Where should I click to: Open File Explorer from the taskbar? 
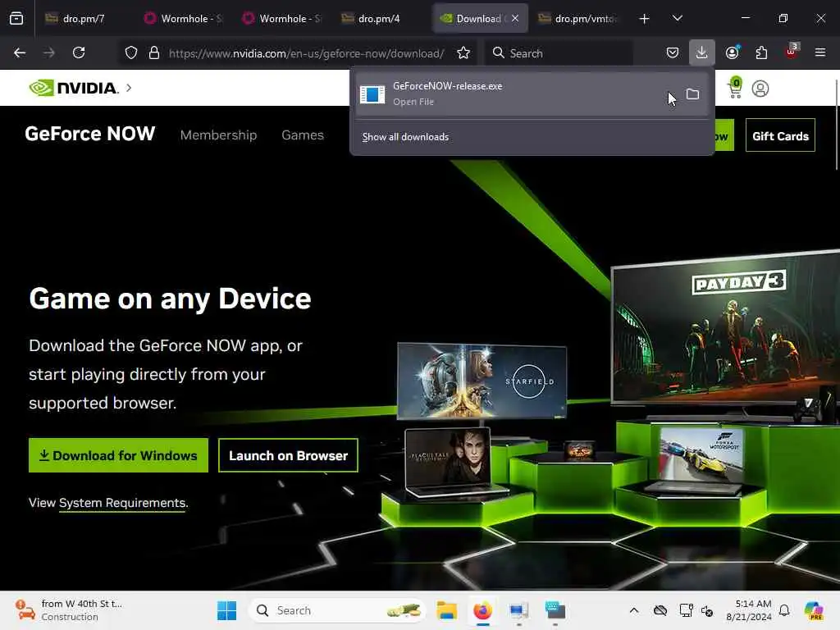point(446,610)
